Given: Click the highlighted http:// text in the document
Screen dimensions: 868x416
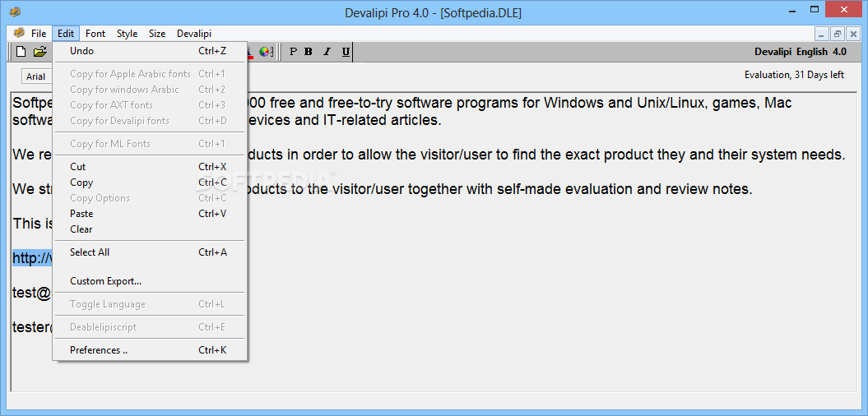Looking at the screenshot, I should point(32,258).
